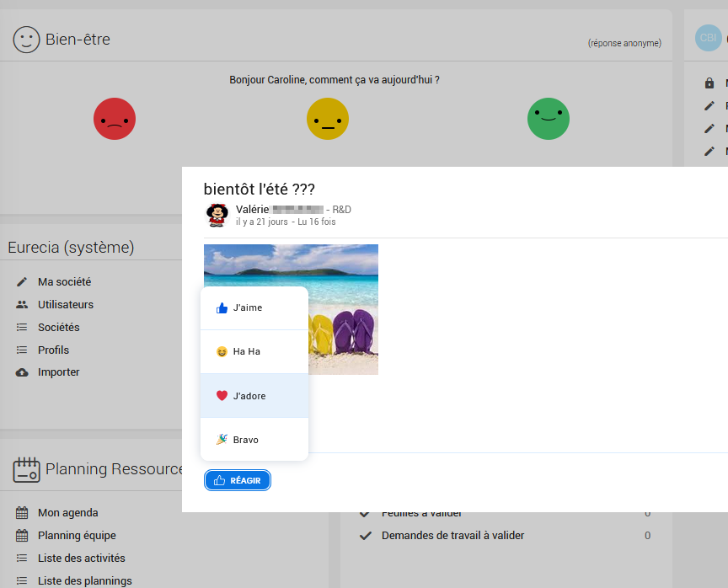
Task: Choose the green happy face mood icon
Action: (x=549, y=119)
